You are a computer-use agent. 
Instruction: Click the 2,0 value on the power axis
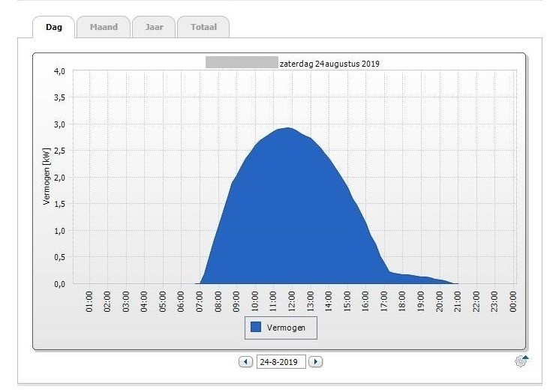coord(59,178)
